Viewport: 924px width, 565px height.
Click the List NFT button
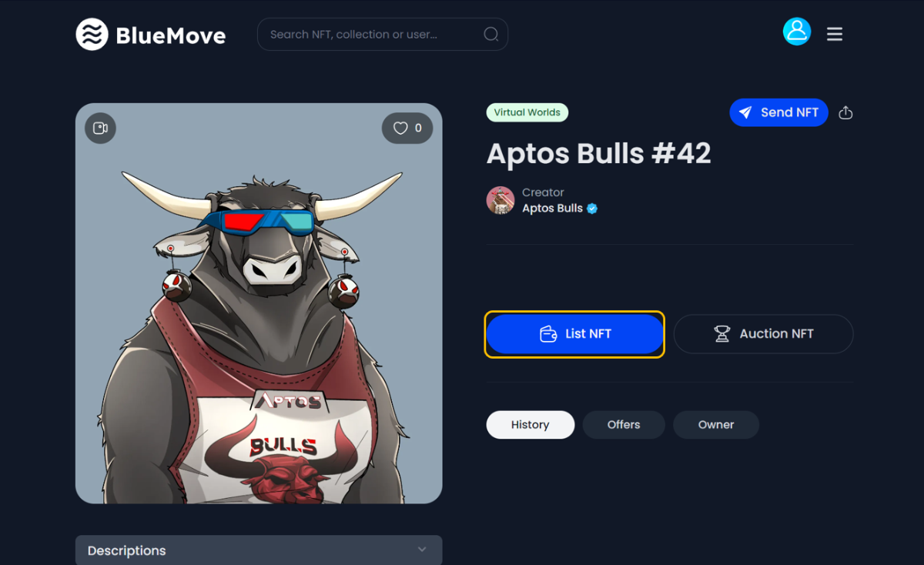click(x=574, y=334)
